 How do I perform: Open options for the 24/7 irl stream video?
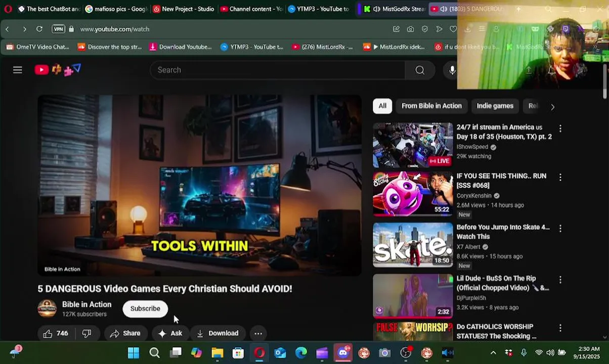(560, 128)
